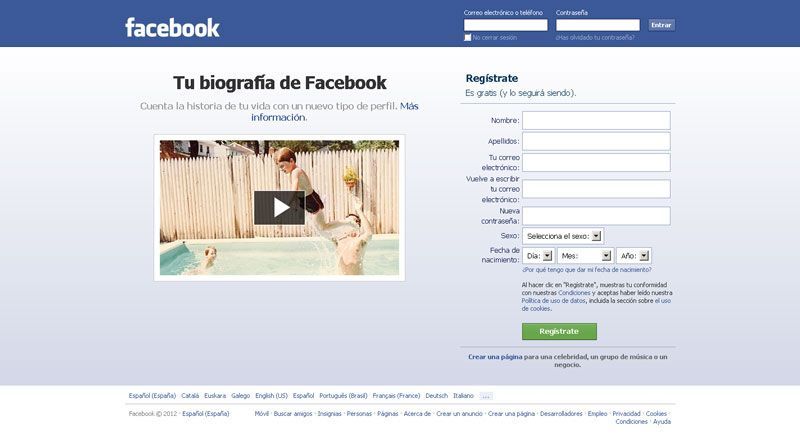This screenshot has height=446, width=800.
Task: Focus the Apellidos input field
Action: (596, 141)
